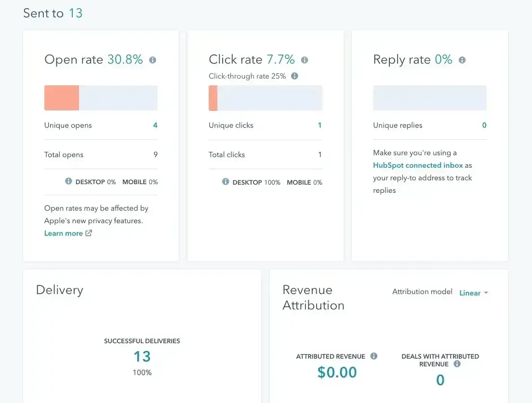This screenshot has width=532, height=403.
Task: Select the Delivery card heading
Action: pos(59,290)
